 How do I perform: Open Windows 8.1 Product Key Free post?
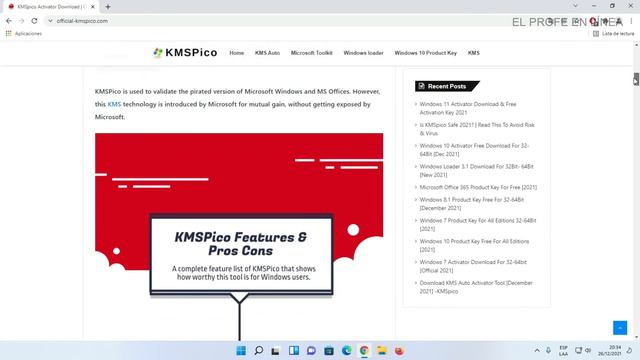pos(472,204)
